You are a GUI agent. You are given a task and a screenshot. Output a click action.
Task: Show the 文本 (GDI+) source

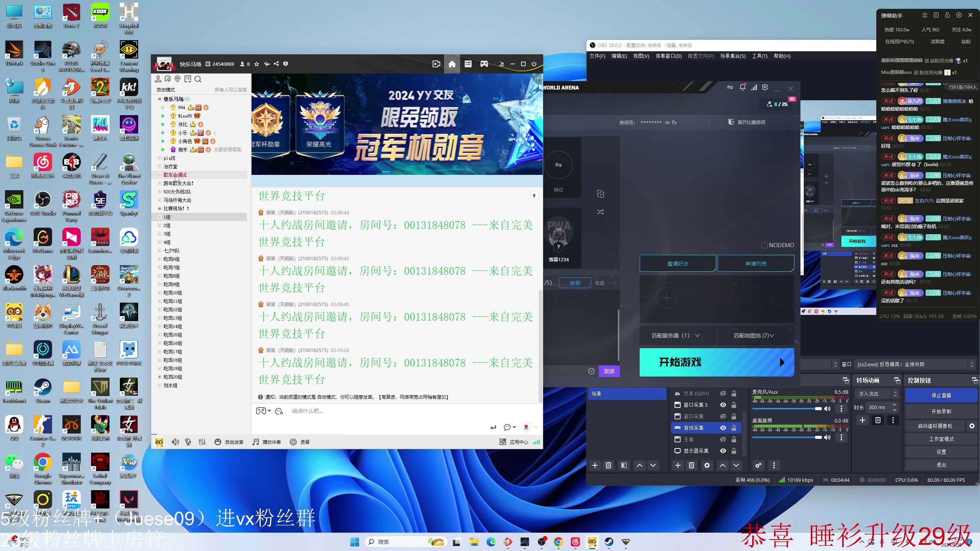723,393
